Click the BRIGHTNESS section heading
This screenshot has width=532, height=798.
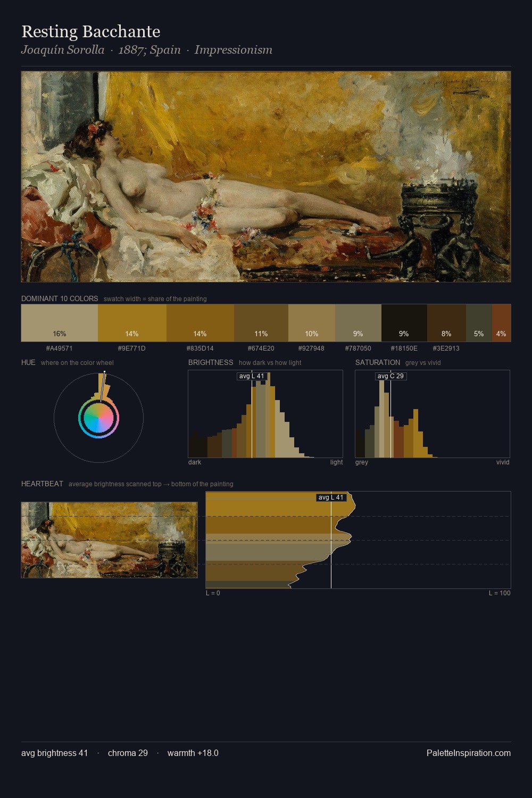pos(211,362)
